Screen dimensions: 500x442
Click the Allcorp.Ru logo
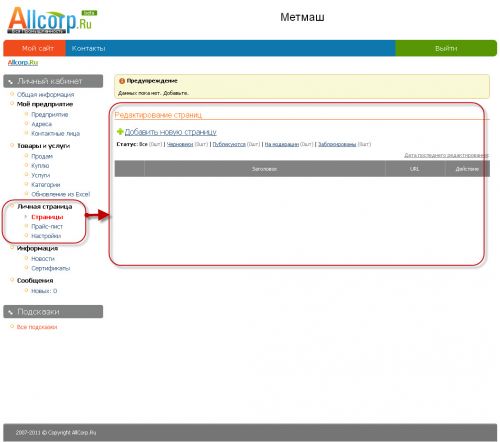(x=52, y=20)
